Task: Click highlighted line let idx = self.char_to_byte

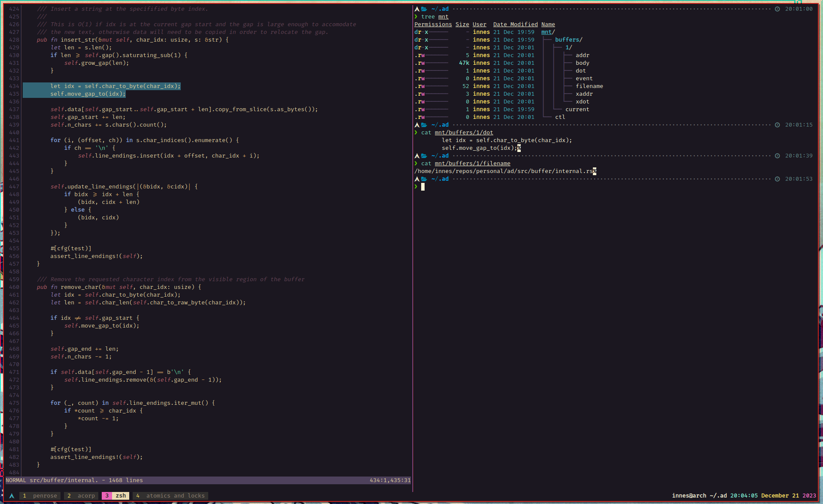Action: 115,86
